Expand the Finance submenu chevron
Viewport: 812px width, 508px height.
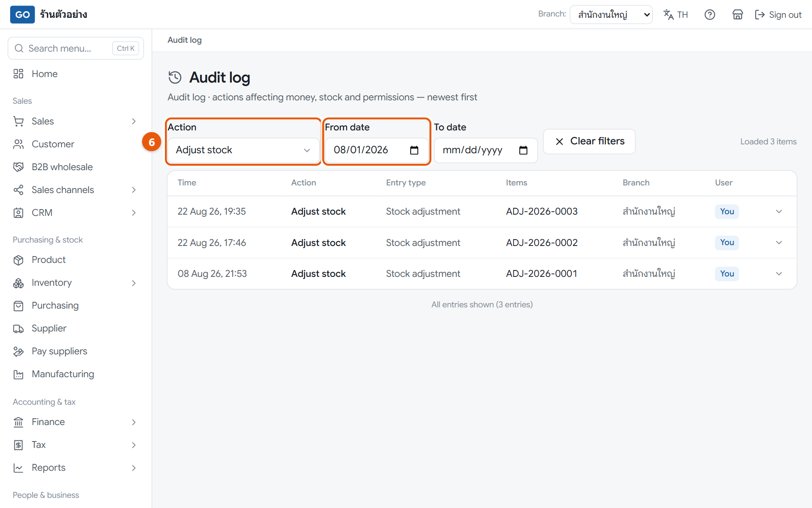tap(134, 422)
